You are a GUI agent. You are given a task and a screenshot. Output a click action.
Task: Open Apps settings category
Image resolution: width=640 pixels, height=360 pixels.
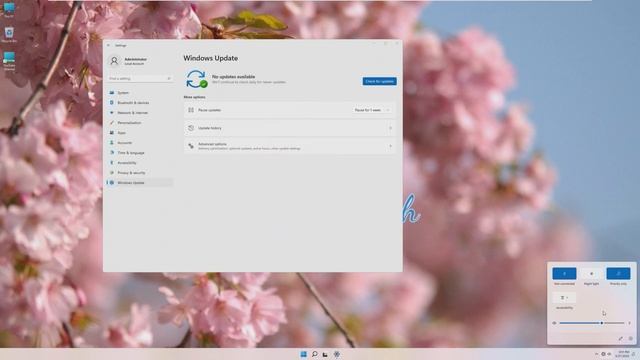(x=140, y=133)
